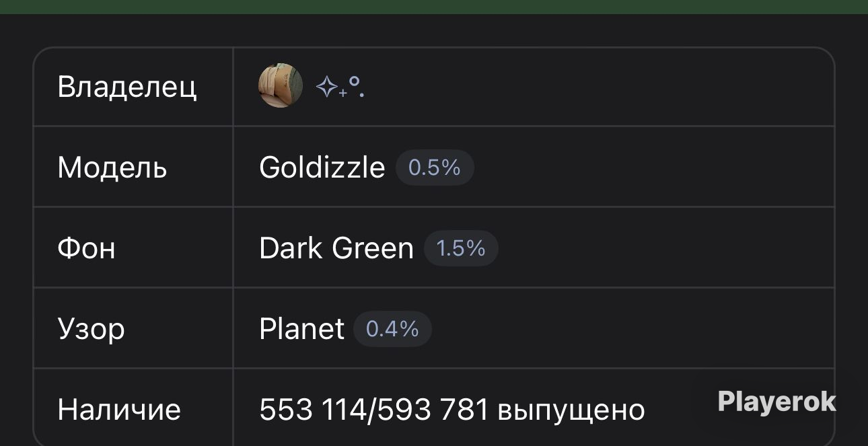Select the Goldizzle model name
The image size is (868, 446).
tap(322, 168)
